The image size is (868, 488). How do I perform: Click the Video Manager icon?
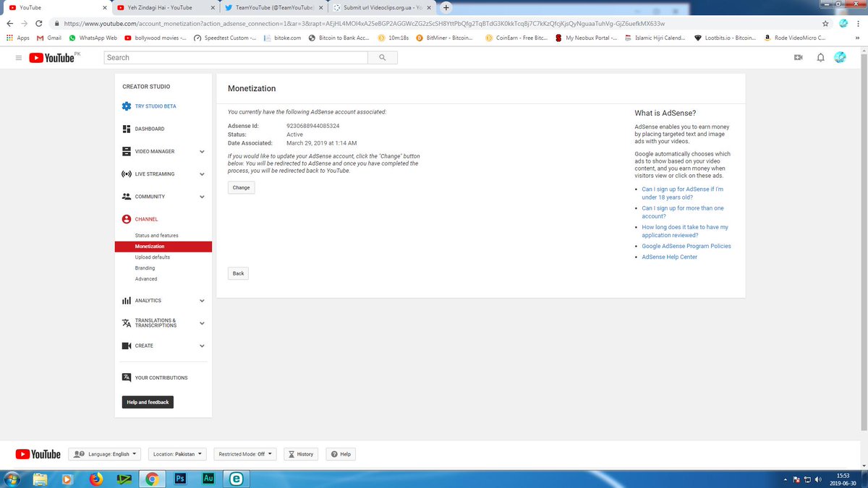127,151
